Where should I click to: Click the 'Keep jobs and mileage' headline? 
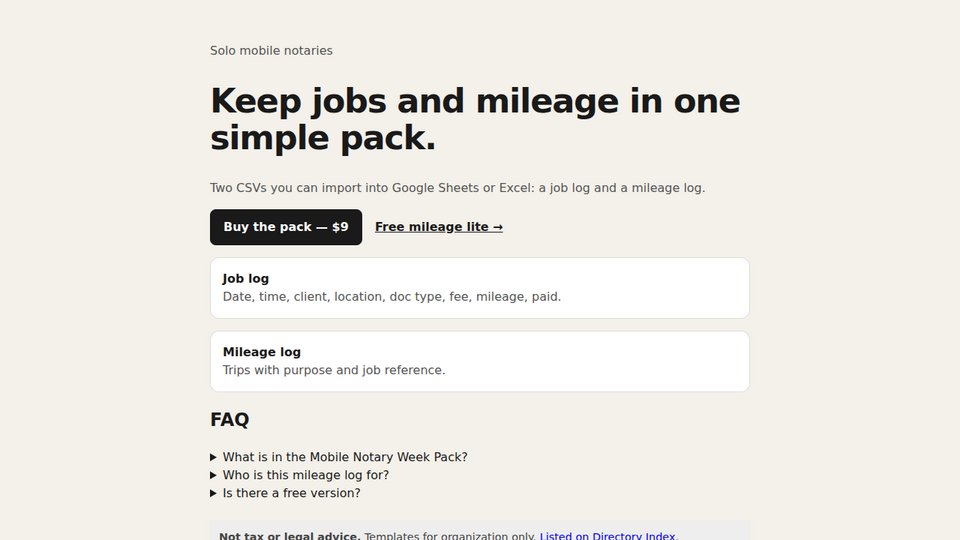[x=475, y=119]
